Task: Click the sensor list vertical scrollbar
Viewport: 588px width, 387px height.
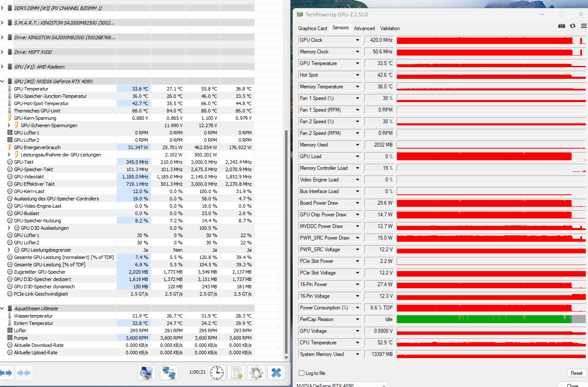Action: coord(286,241)
